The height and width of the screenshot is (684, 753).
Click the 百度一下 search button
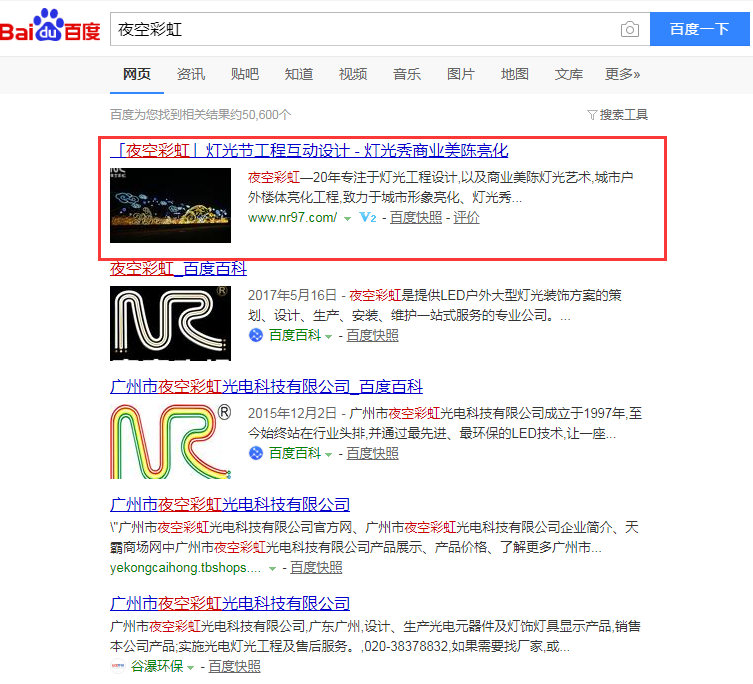point(700,29)
